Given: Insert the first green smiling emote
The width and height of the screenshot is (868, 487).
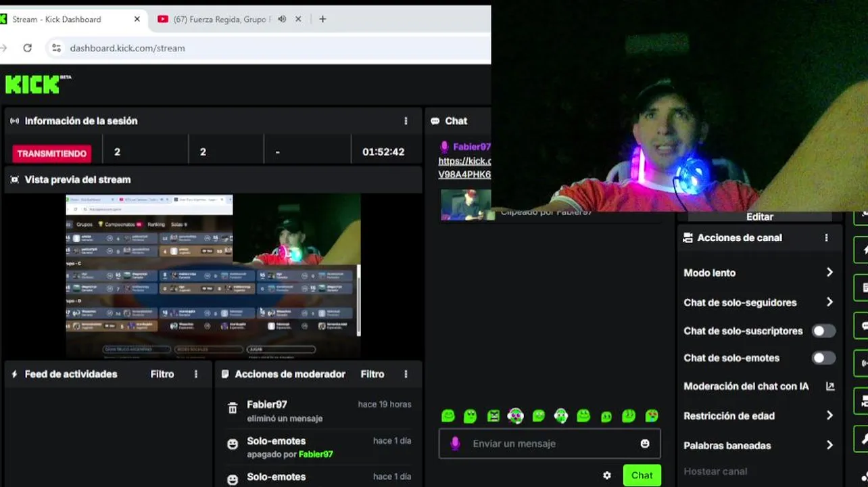Looking at the screenshot, I should 448,416.
